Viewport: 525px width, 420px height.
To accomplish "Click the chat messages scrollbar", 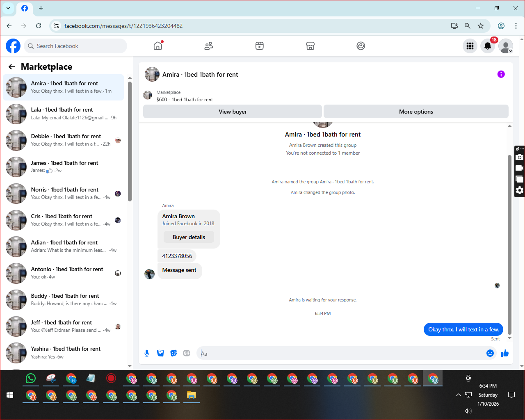I will click(509, 245).
